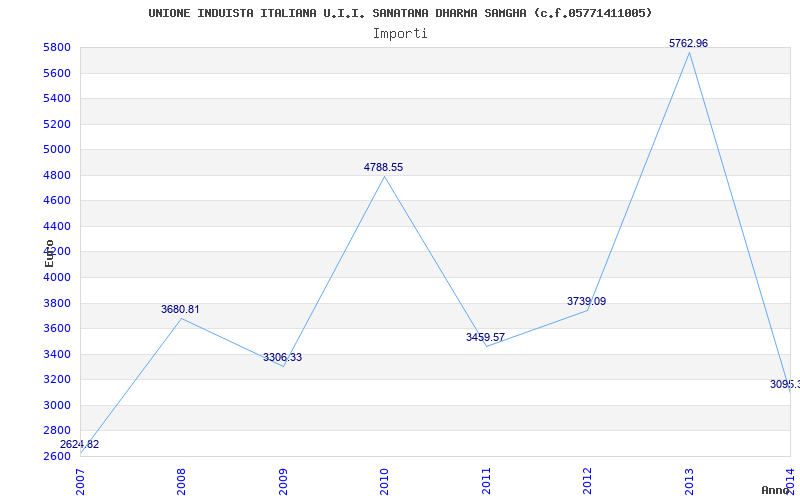Select the 3459.57 data label

(485, 337)
